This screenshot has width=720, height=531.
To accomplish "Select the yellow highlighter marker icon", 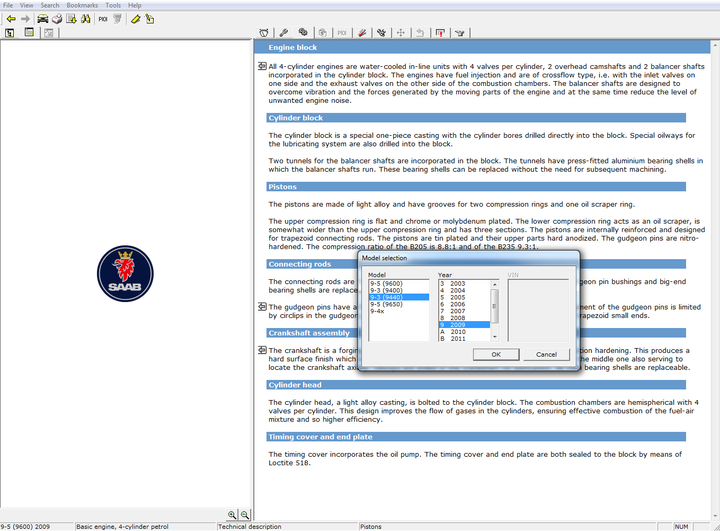I will pyautogui.click(x=135, y=19).
